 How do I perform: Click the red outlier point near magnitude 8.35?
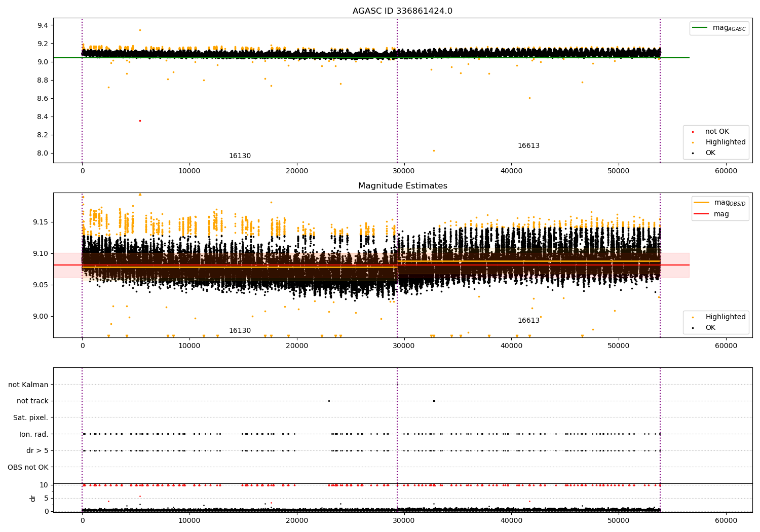140,121
